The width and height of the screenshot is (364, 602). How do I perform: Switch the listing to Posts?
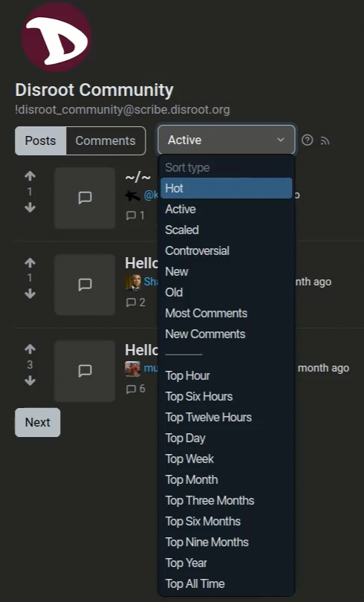pos(41,141)
